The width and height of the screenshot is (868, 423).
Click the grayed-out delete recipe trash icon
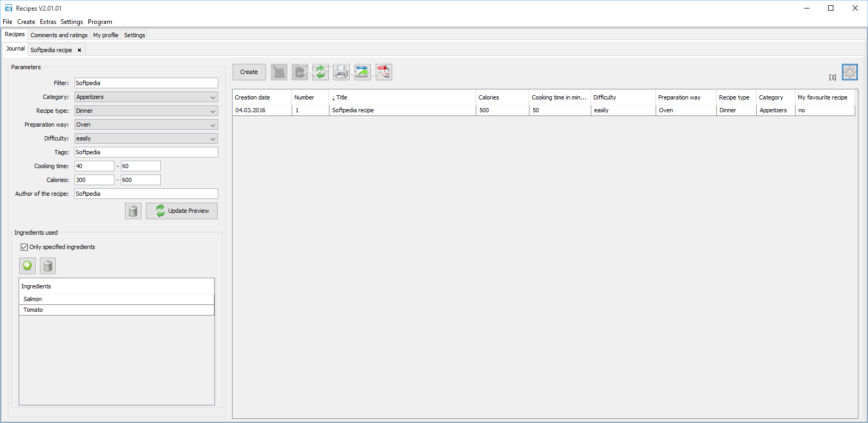[x=300, y=72]
